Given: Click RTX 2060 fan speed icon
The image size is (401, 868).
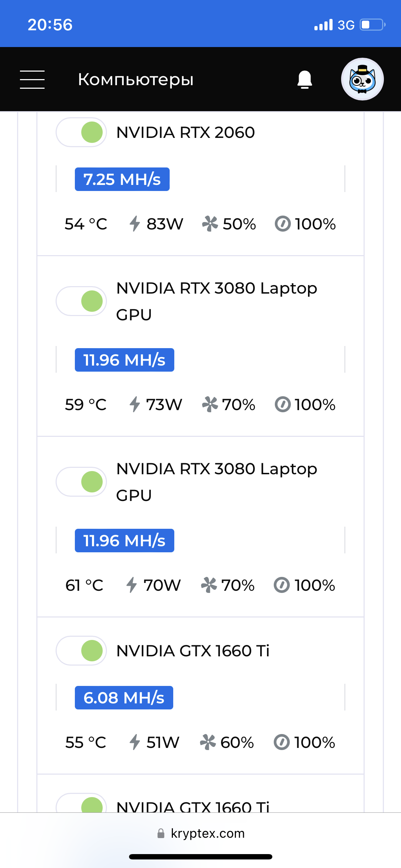Looking at the screenshot, I should point(210,224).
